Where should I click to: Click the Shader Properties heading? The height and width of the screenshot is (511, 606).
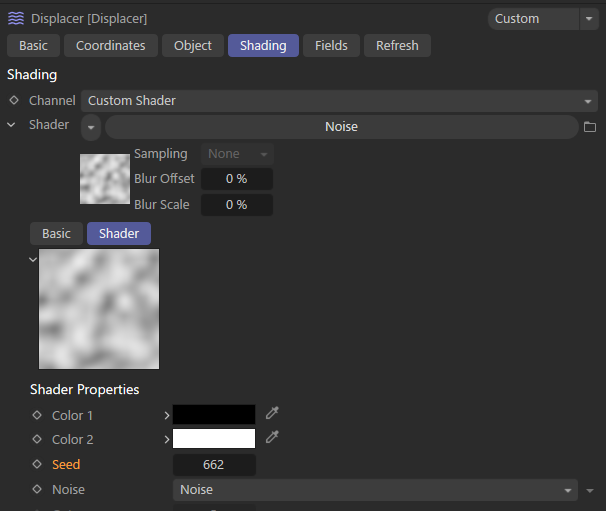[x=85, y=390]
